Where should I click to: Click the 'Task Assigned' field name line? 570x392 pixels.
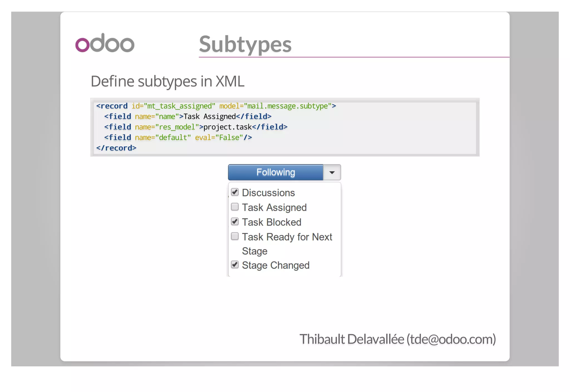pos(188,117)
